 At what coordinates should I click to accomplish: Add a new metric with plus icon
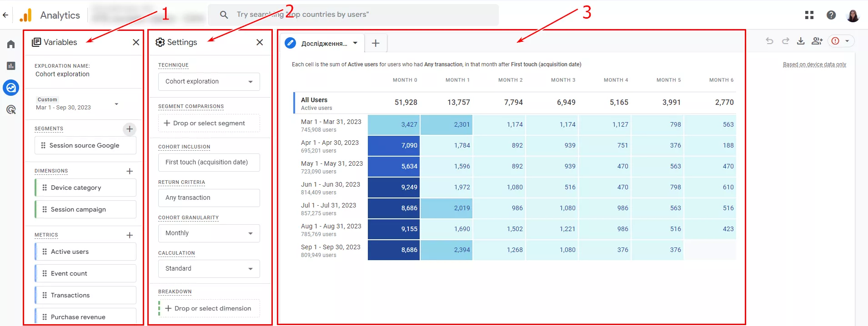point(130,235)
